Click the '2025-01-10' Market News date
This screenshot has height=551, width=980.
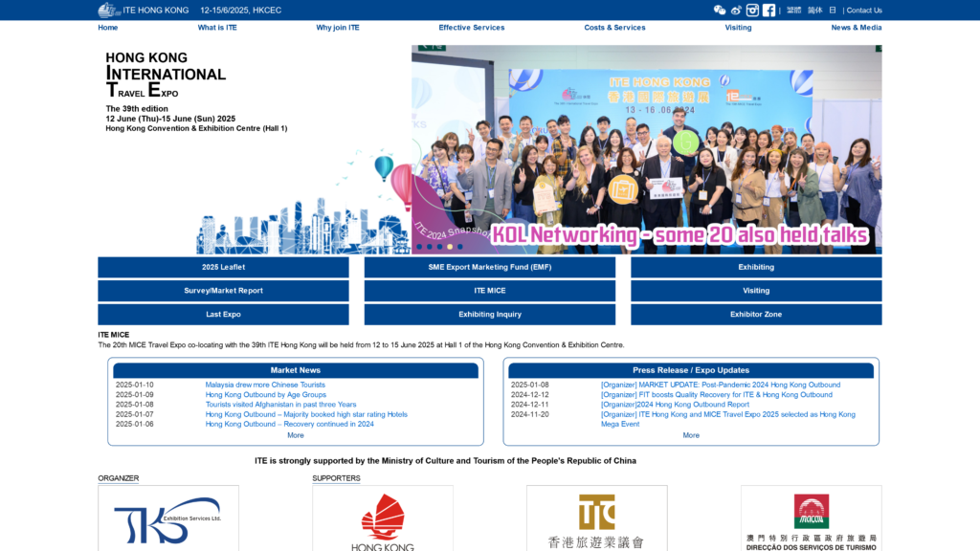point(134,385)
